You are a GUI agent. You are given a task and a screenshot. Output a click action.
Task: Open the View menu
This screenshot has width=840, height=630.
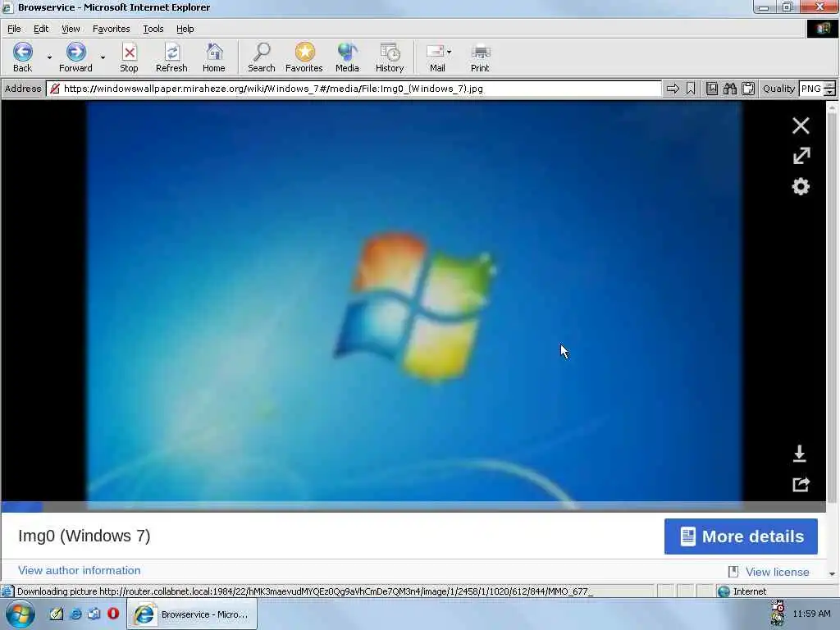click(71, 29)
